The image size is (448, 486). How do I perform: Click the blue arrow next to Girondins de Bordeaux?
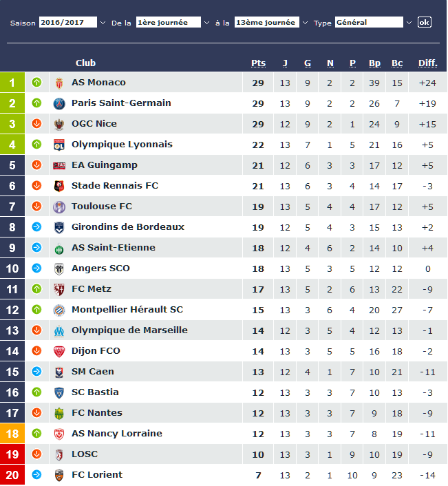point(36,227)
